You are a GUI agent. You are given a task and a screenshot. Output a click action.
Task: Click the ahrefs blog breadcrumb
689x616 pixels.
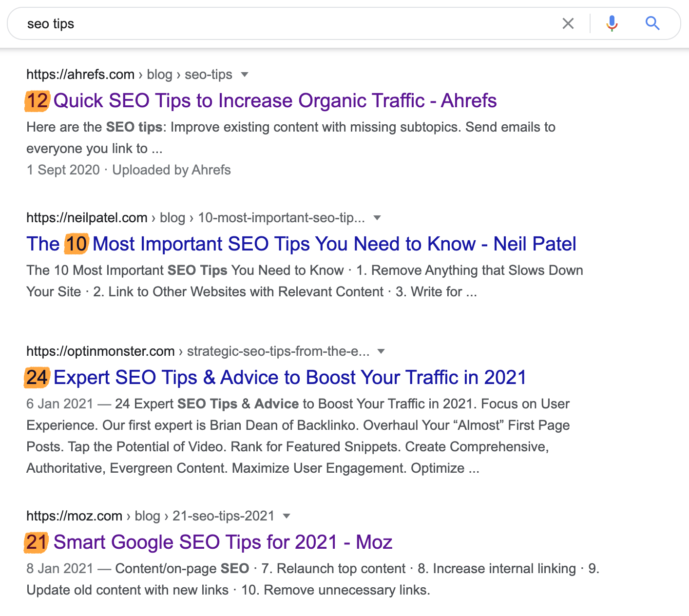(x=159, y=74)
